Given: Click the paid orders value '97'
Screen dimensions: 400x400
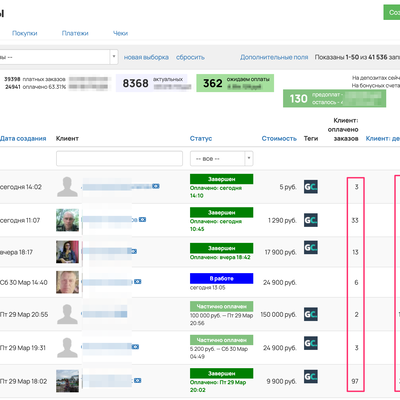Looking at the screenshot, I should click(x=355, y=381).
